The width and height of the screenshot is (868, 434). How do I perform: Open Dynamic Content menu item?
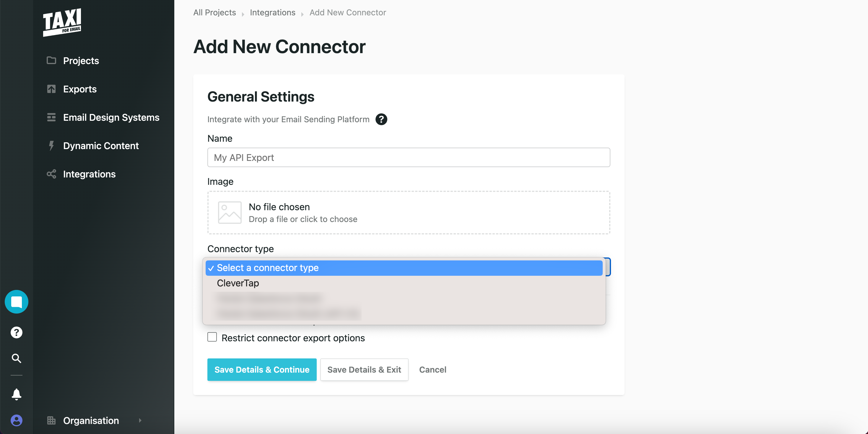coord(101,146)
